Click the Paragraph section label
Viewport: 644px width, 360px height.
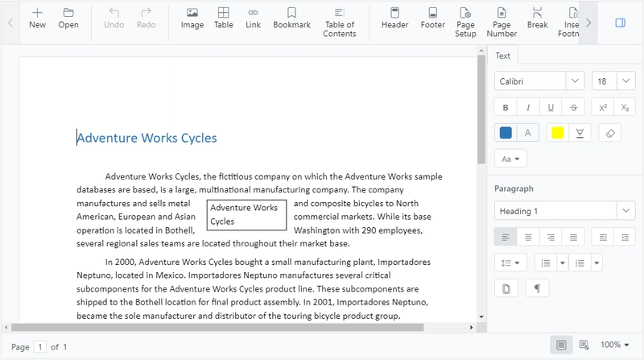(x=514, y=188)
